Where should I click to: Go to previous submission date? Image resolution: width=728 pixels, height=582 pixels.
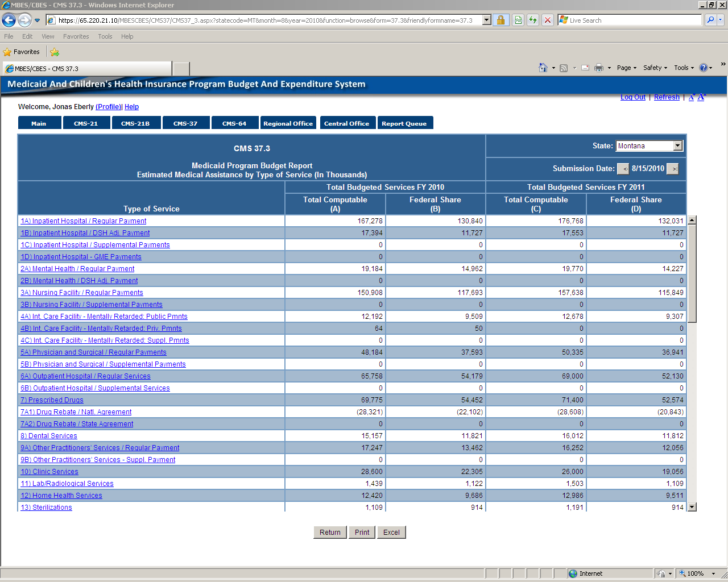tap(623, 169)
